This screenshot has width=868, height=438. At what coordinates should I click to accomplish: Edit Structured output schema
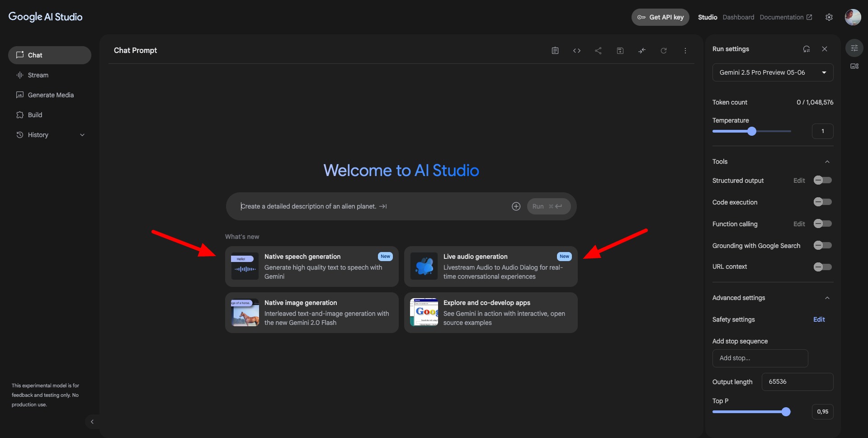(799, 181)
